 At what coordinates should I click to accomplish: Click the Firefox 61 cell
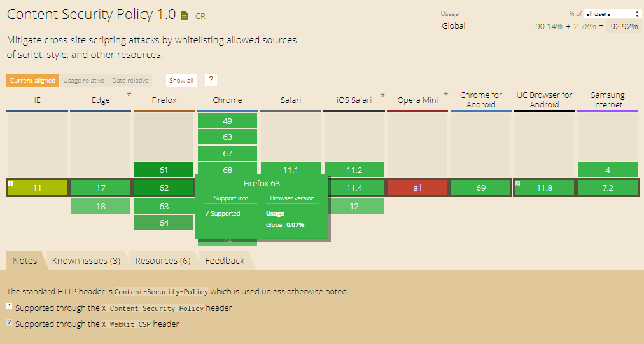click(x=164, y=170)
